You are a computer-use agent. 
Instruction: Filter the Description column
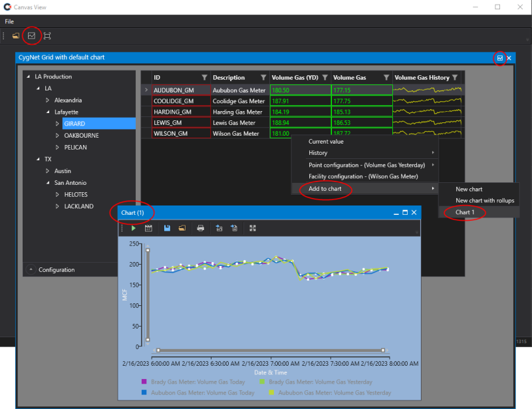tap(263, 77)
